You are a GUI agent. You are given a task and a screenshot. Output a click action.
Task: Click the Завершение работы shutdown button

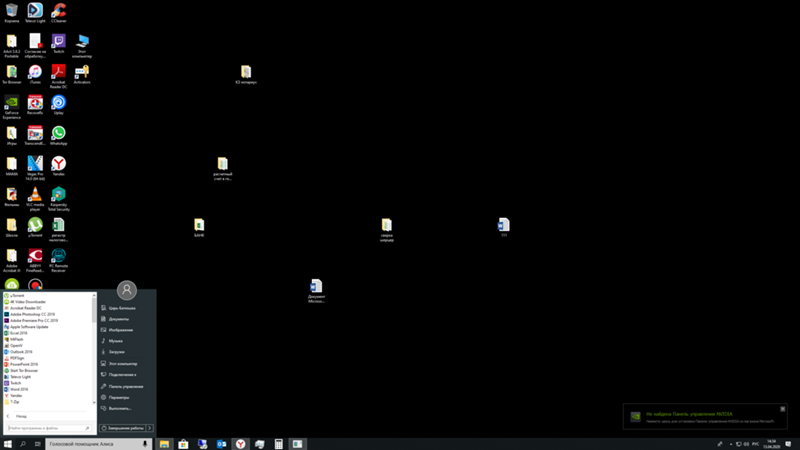click(122, 428)
